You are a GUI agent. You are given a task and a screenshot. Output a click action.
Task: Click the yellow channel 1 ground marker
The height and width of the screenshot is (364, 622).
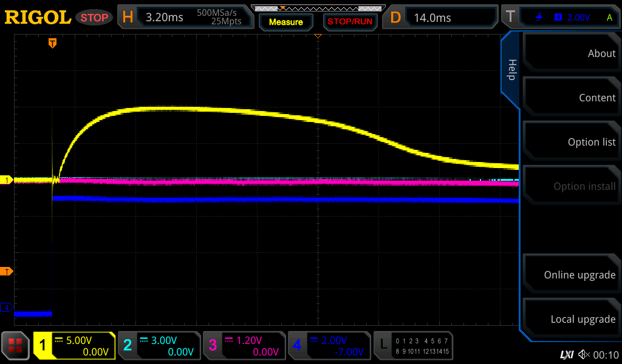(7, 180)
